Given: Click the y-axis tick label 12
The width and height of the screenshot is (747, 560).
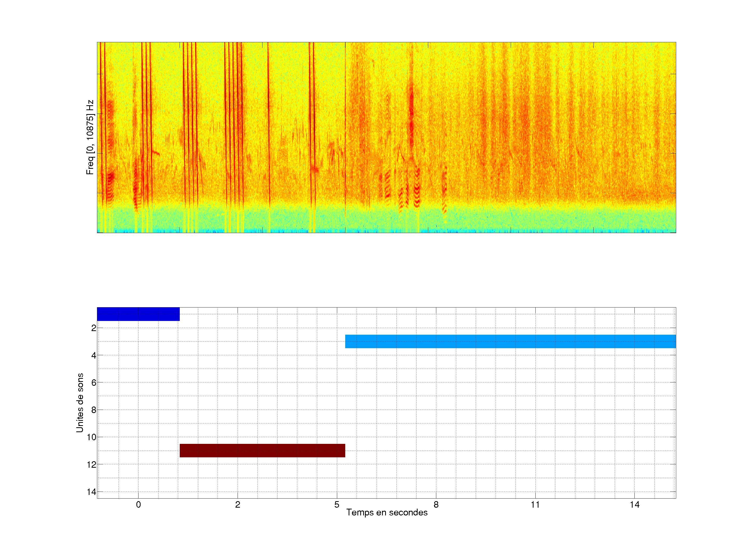Looking at the screenshot, I should (x=92, y=465).
